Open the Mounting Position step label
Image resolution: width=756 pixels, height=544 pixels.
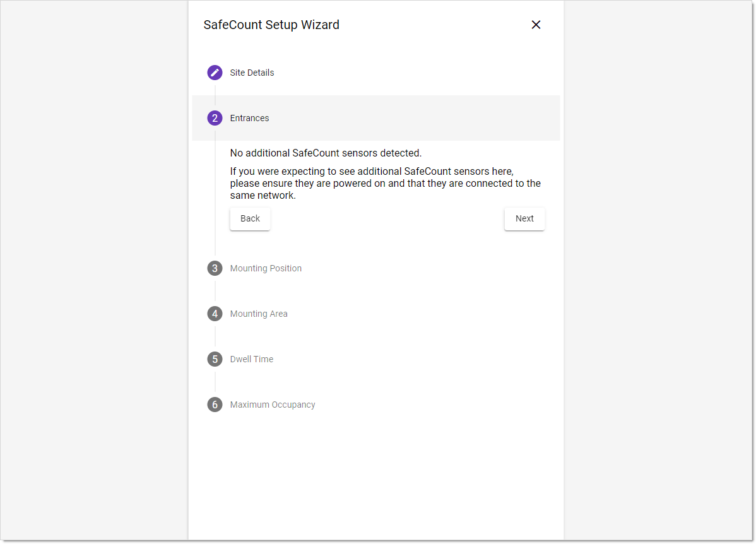[x=266, y=269]
